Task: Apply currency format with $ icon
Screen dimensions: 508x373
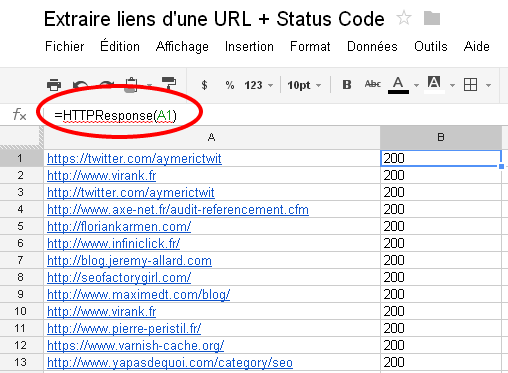Action: [x=204, y=85]
